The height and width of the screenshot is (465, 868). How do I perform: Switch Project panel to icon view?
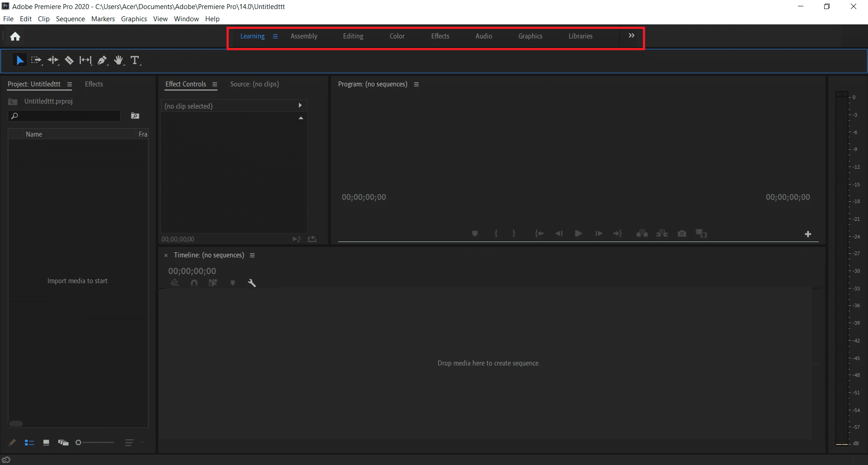pyautogui.click(x=46, y=443)
